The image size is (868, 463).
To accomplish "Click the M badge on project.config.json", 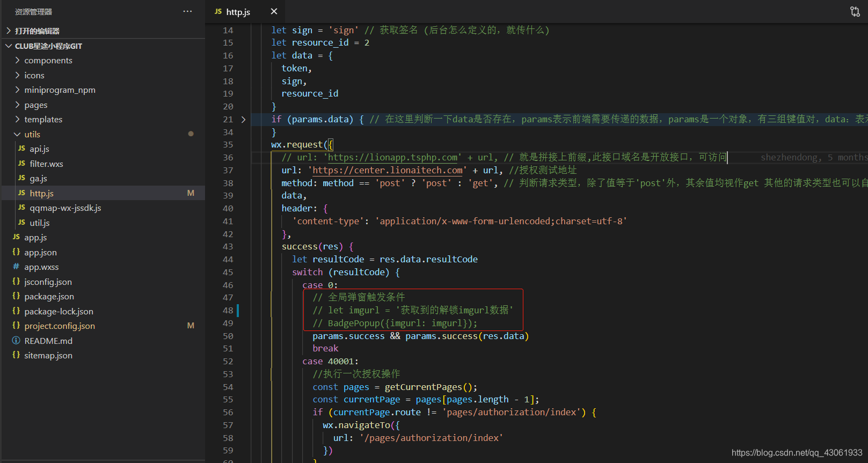I will [191, 325].
